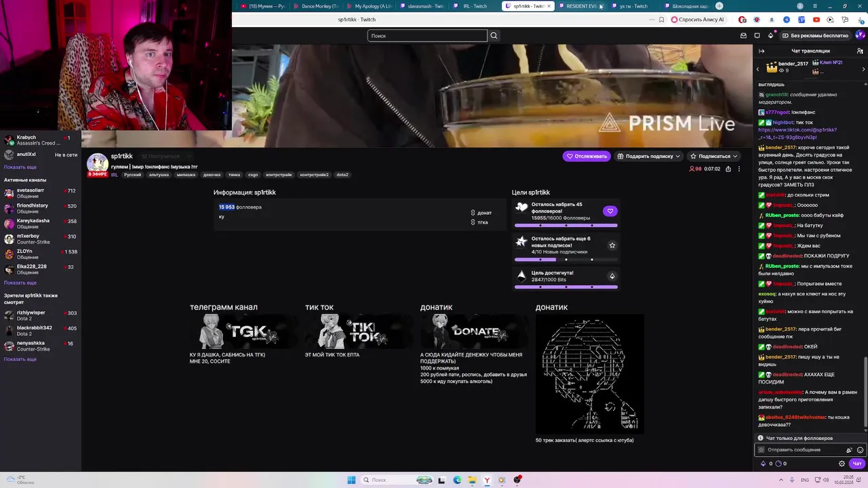Collapse the stream chat panel arrow

[x=761, y=51]
